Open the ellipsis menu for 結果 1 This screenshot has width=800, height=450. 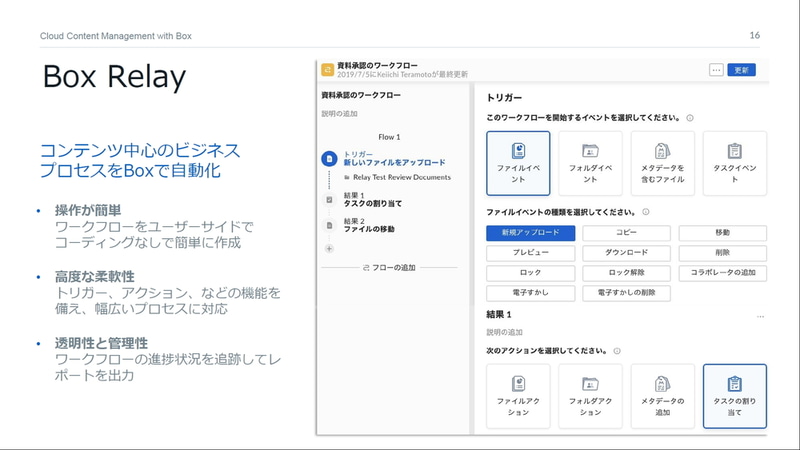760,317
